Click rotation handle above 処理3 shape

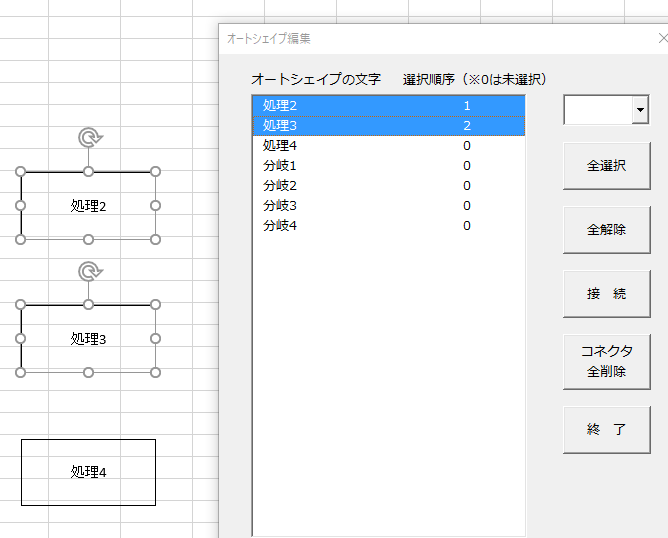[x=89, y=271]
